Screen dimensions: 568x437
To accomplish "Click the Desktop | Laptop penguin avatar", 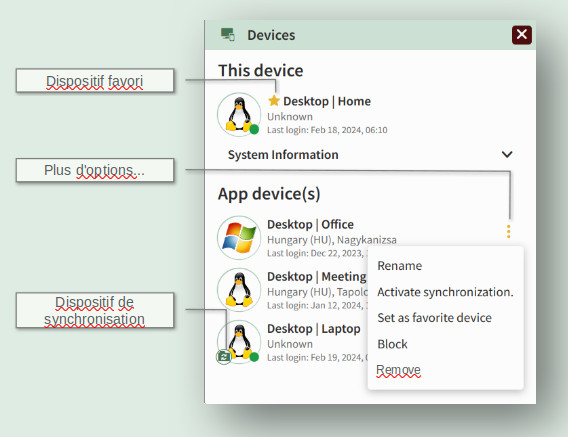I will [x=239, y=342].
